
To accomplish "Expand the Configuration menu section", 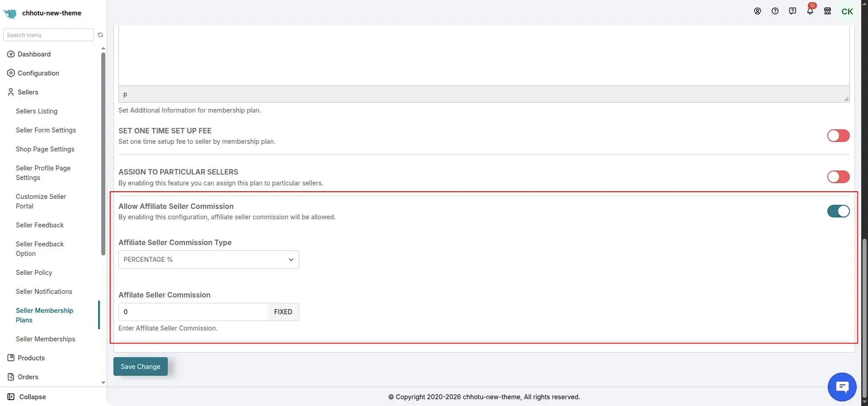I will (38, 73).
